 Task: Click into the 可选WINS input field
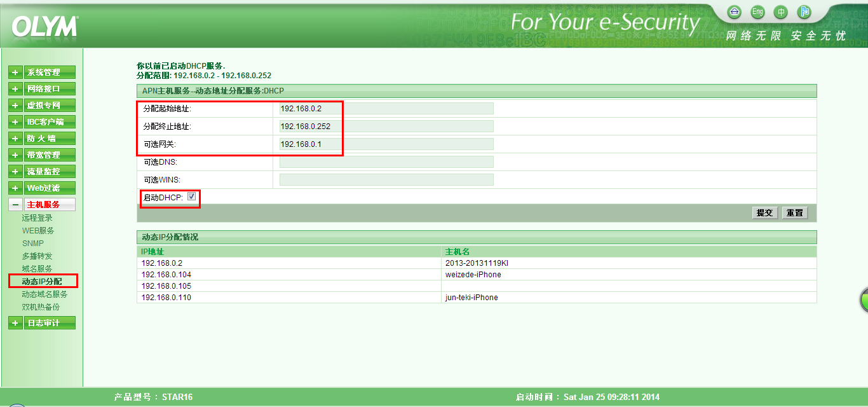386,180
